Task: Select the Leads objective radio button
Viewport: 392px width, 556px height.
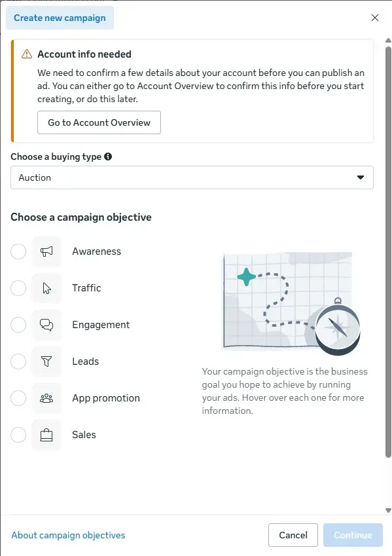Action: coord(18,361)
